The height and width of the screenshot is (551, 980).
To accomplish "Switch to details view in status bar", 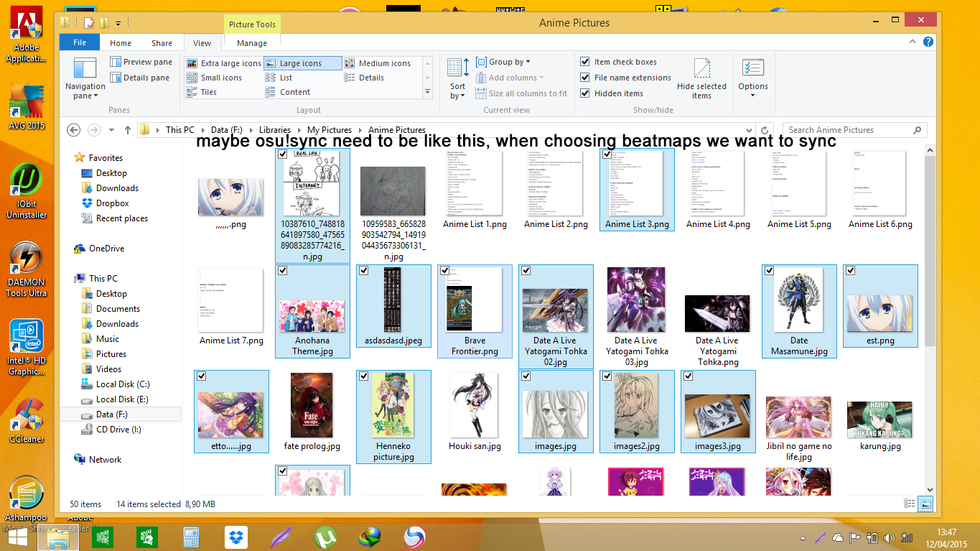I will [x=910, y=504].
